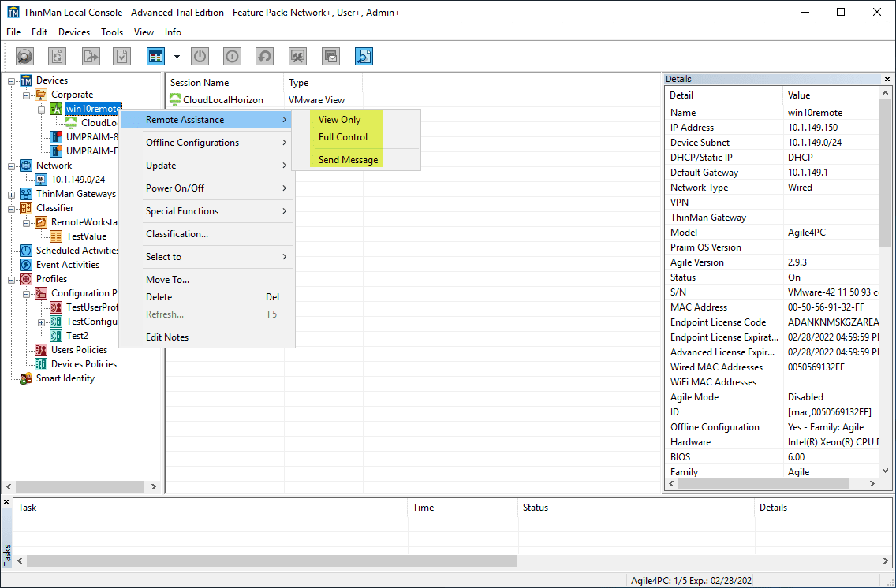The width and height of the screenshot is (896, 588).
Task: Click the device discovery magnifier toolbar icon
Action: pyautogui.click(x=24, y=56)
